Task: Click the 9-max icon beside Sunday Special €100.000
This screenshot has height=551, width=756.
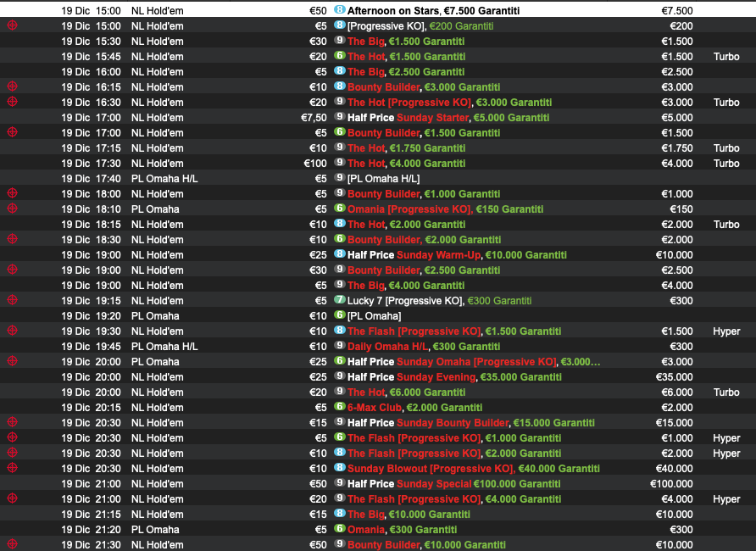Action: (339, 483)
